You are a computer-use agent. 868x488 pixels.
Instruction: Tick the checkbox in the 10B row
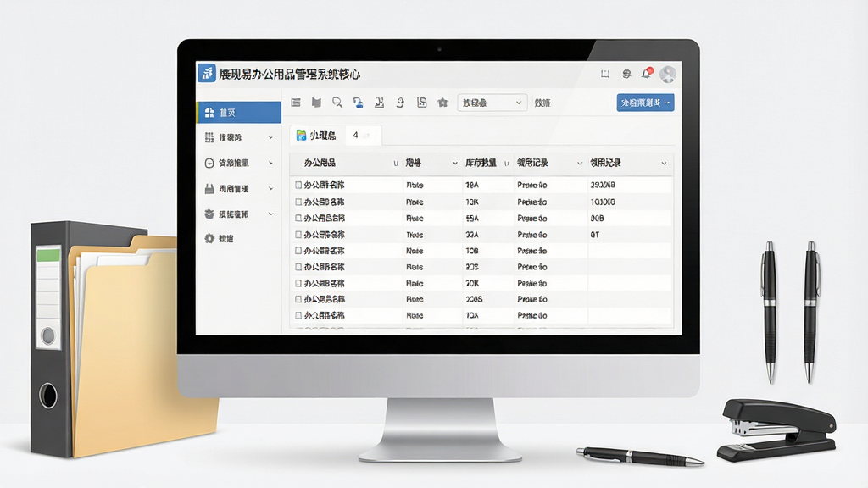tap(298, 251)
